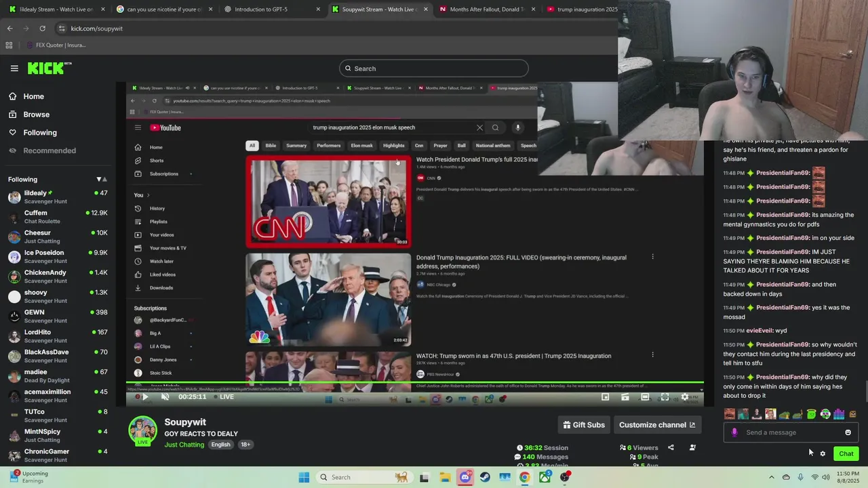
Task: Unmute the stream volume icon
Action: tap(165, 397)
